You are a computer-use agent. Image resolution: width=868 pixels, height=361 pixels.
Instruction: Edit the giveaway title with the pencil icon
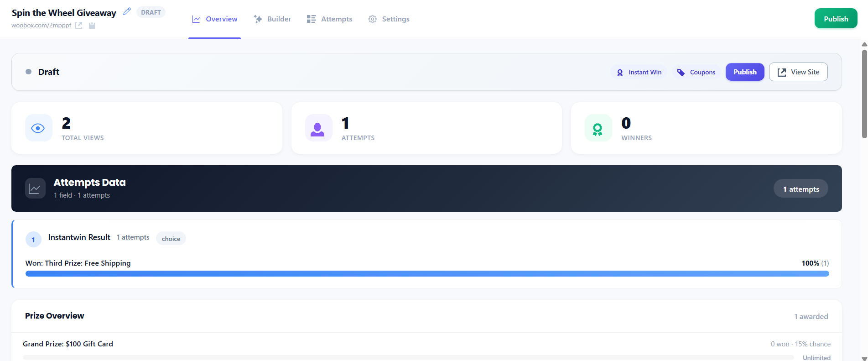tap(127, 11)
